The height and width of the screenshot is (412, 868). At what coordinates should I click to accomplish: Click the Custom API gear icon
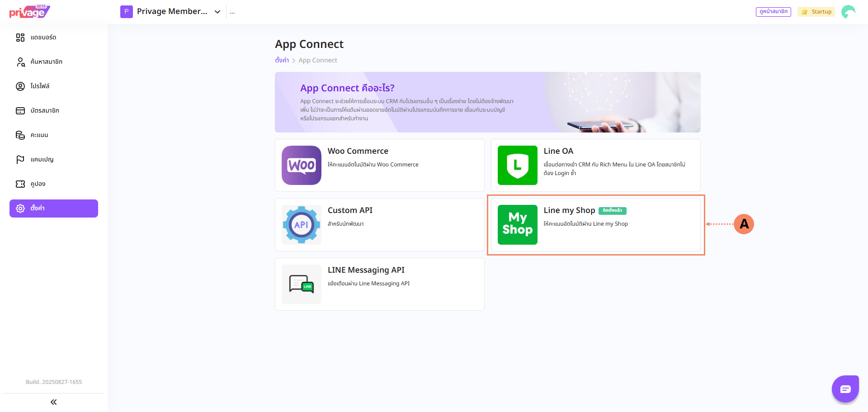301,225
